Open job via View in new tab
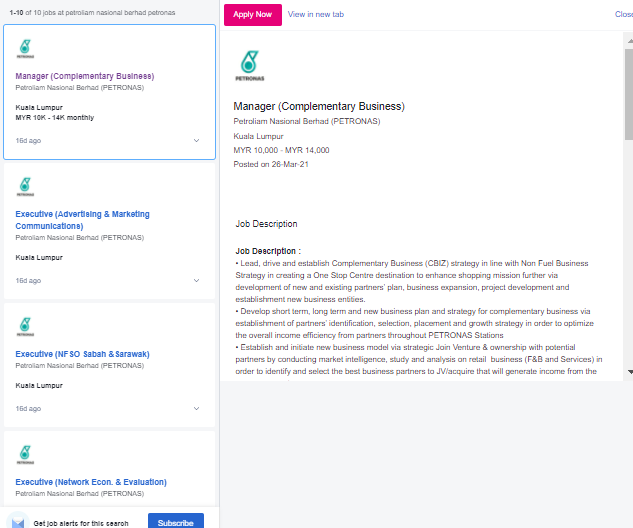The height and width of the screenshot is (528, 633). coord(315,15)
